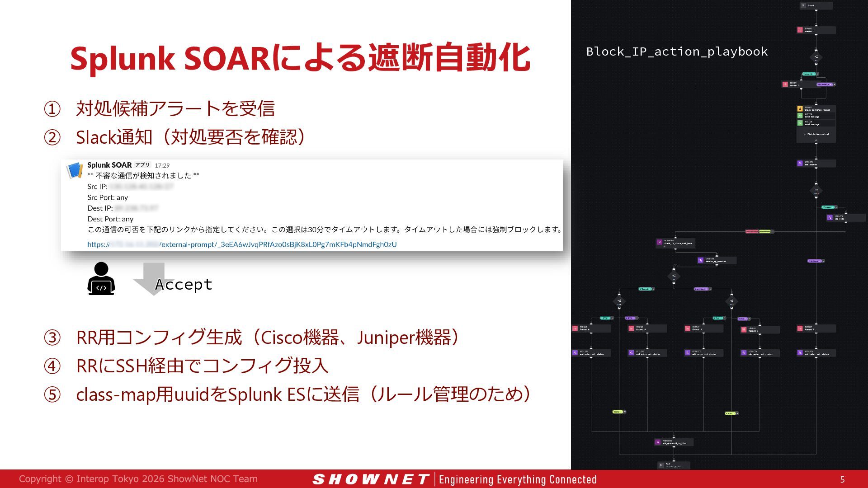Select the pink icon of format 5
The width and height of the screenshot is (868, 488).
point(687,328)
